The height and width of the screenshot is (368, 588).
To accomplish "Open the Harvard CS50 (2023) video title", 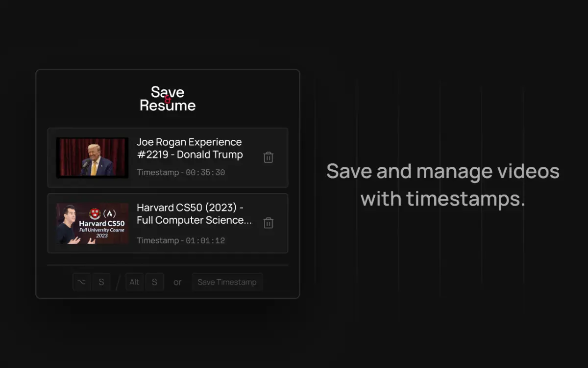I will click(x=194, y=214).
